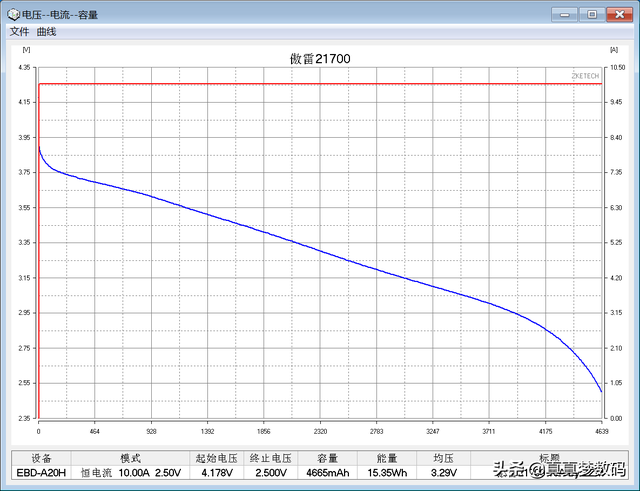Maximize the window
This screenshot has height=491, width=640.
tap(592, 15)
